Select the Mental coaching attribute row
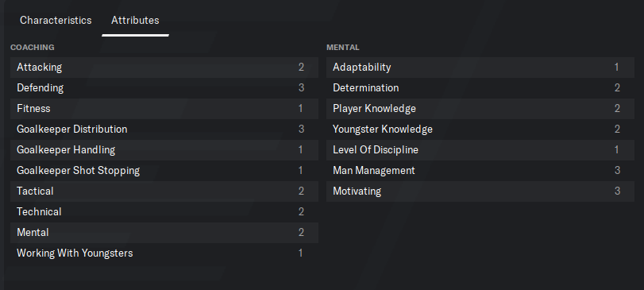The height and width of the screenshot is (290, 644). click(x=164, y=233)
